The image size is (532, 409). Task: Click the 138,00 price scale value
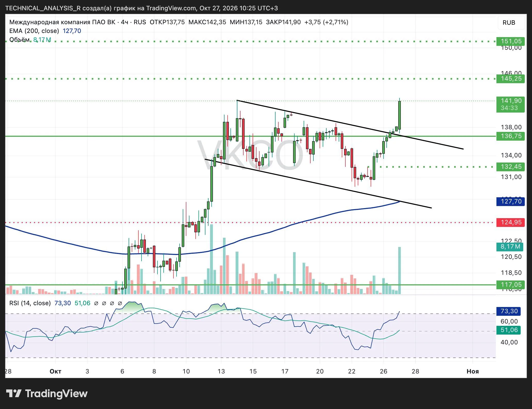click(x=511, y=127)
